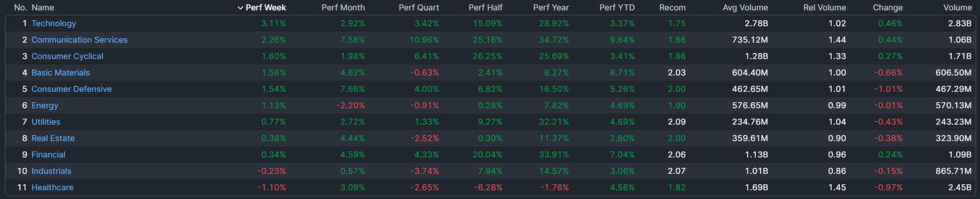Open the Utilities sector link
Screen dimensions: 980x199
[46, 122]
